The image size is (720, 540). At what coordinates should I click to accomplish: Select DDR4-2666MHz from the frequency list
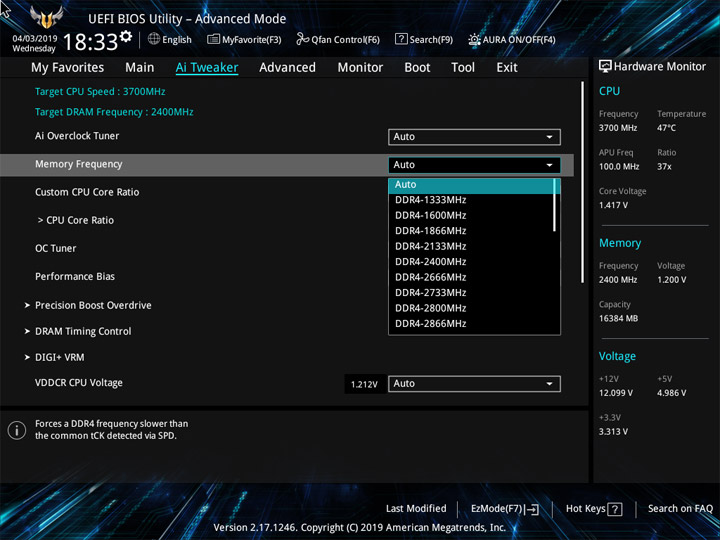click(431, 277)
